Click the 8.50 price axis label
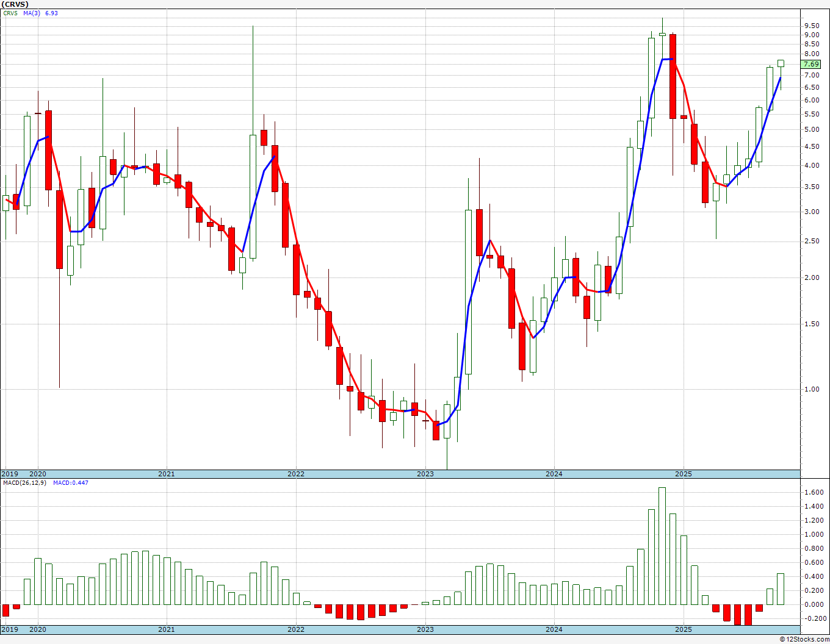This screenshot has width=830, height=644. 811,45
